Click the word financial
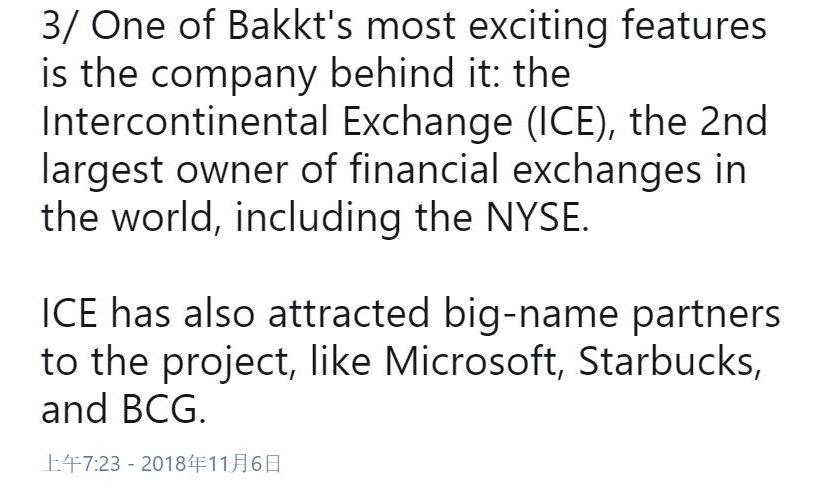829x495 pixels. tap(423, 169)
